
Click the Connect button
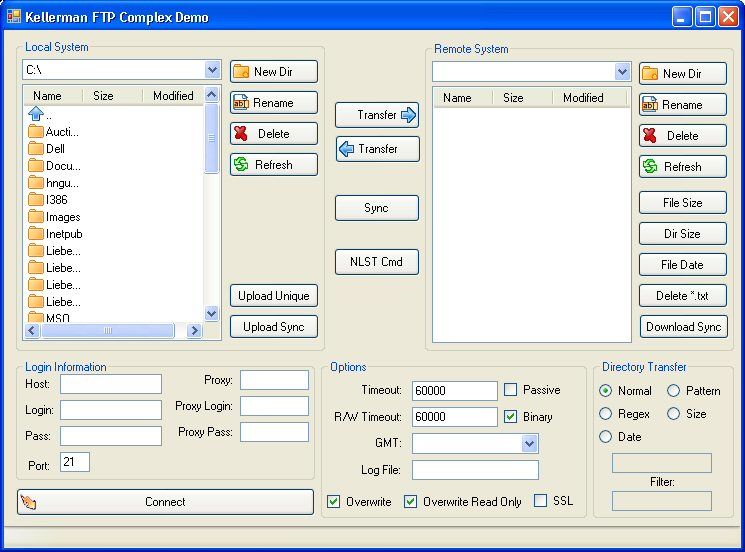pyautogui.click(x=165, y=502)
